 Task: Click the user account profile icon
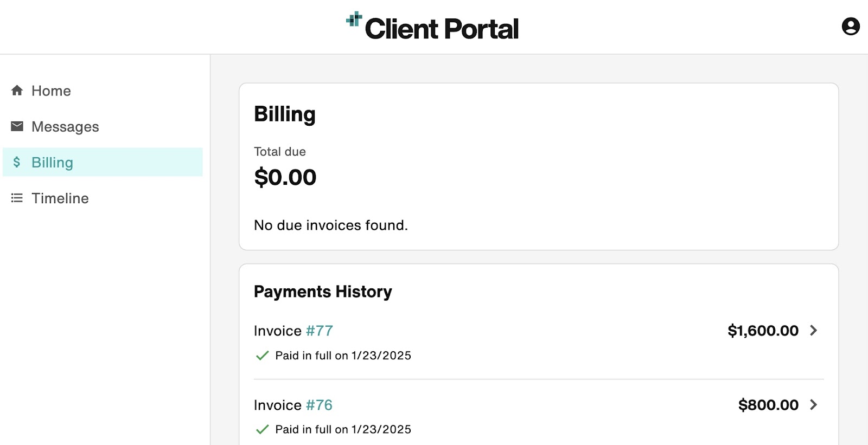pyautogui.click(x=850, y=26)
